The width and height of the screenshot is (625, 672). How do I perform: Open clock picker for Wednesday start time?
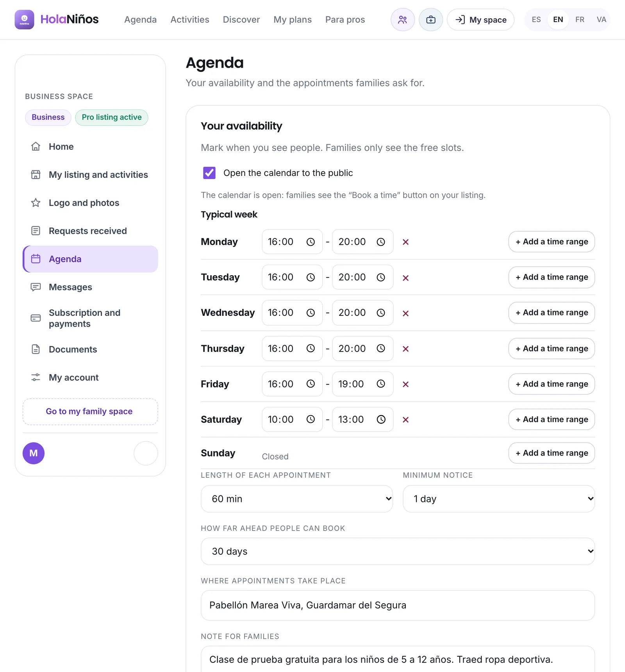[311, 313]
